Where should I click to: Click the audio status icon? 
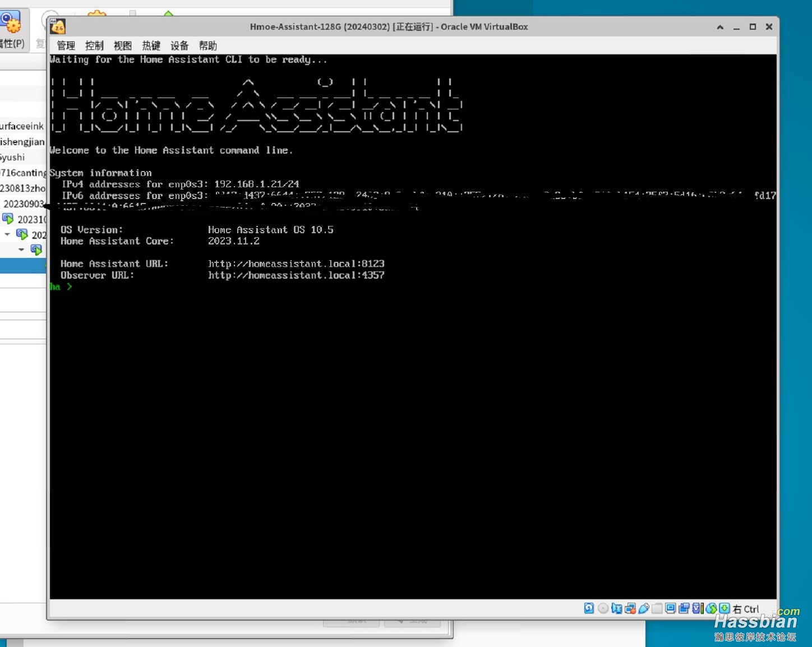[x=617, y=608]
